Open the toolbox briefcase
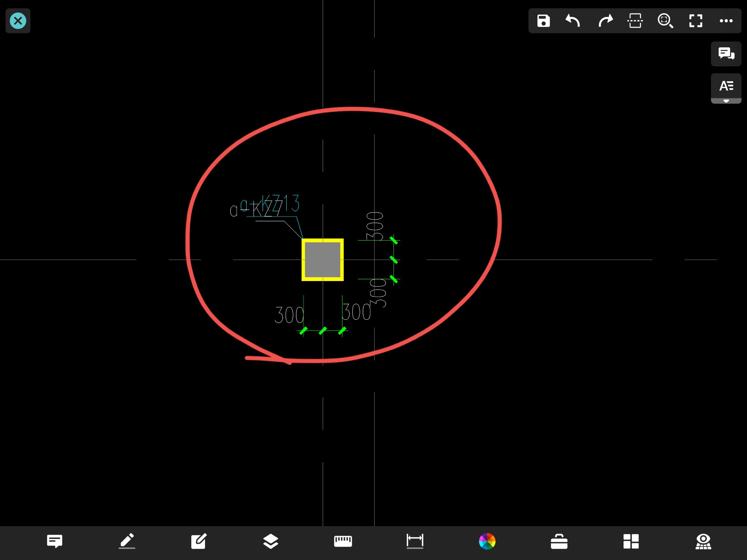The width and height of the screenshot is (747, 560). [x=559, y=541]
